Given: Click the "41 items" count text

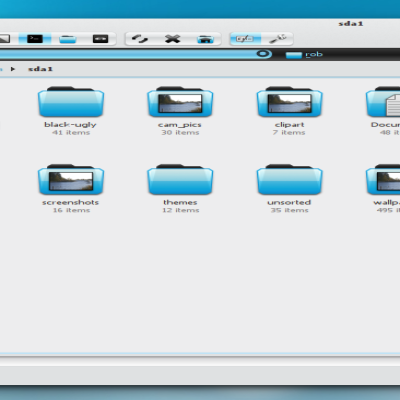Looking at the screenshot, I should 71,133.
